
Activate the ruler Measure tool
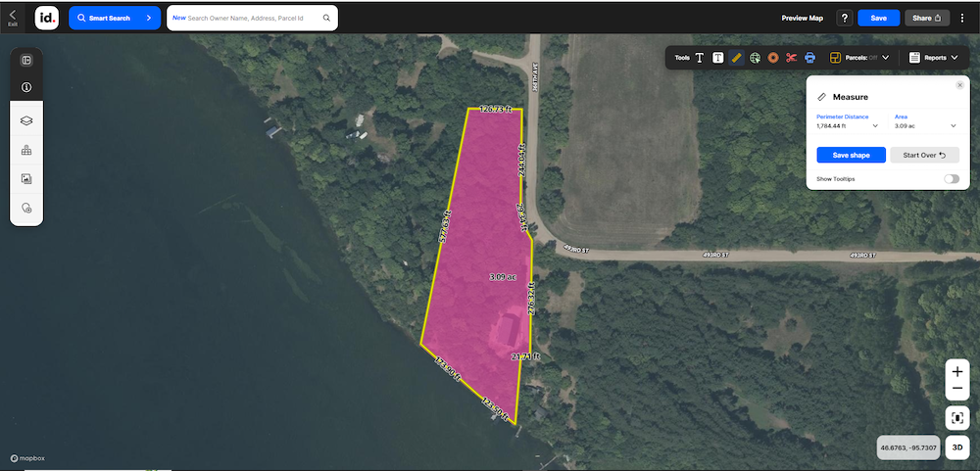[736, 58]
